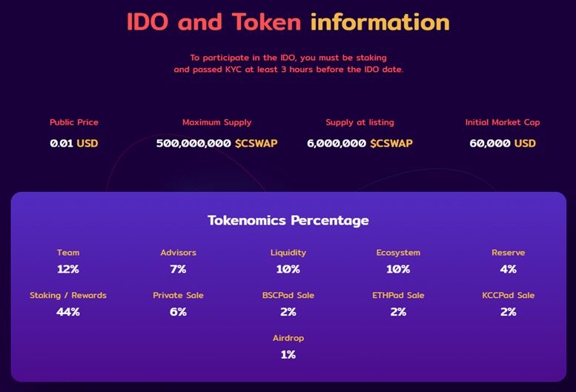Click the ETHPad Sale label
Screen dimensions: 576x392
click(x=398, y=295)
